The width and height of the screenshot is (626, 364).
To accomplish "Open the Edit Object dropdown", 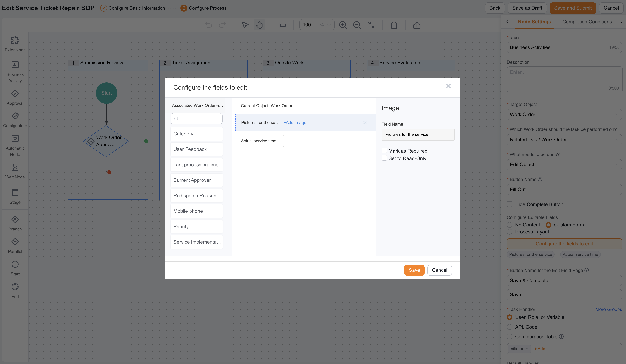I will 564,164.
